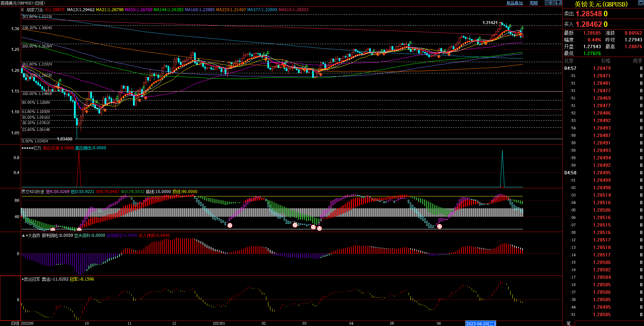Open 商品叠加 overlay link
Viewport: 644px width, 326px height.
[x=514, y=3]
